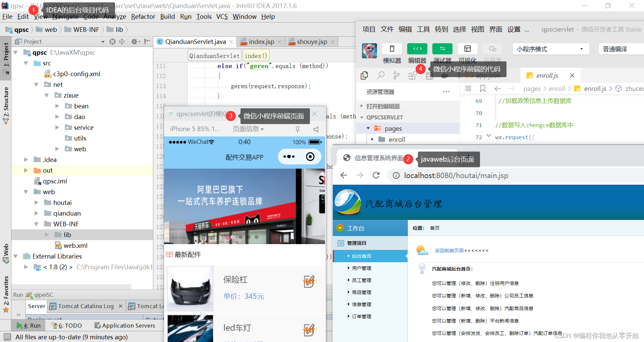This screenshot has width=644, height=342.
Task: Click the edit icon beside 保险杠 item
Action: point(309,282)
